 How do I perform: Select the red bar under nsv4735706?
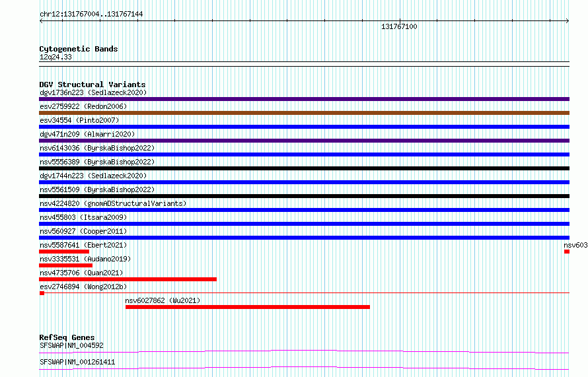(128, 279)
